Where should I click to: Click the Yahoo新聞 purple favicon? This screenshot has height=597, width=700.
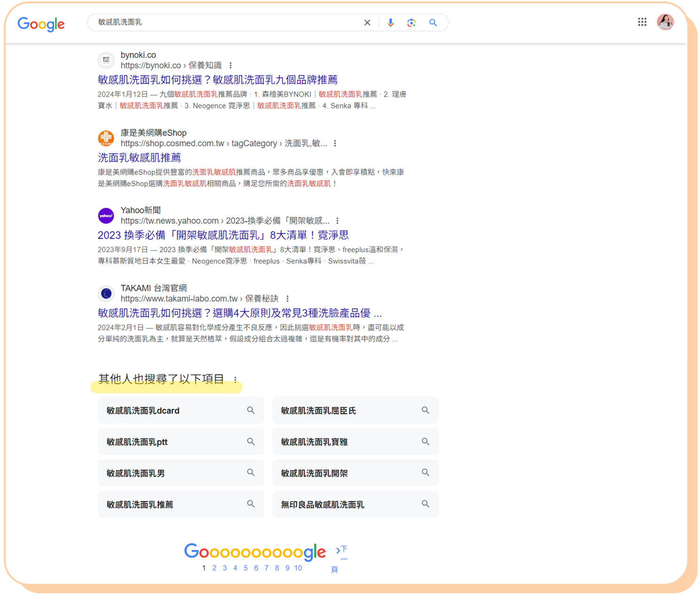coord(106,215)
